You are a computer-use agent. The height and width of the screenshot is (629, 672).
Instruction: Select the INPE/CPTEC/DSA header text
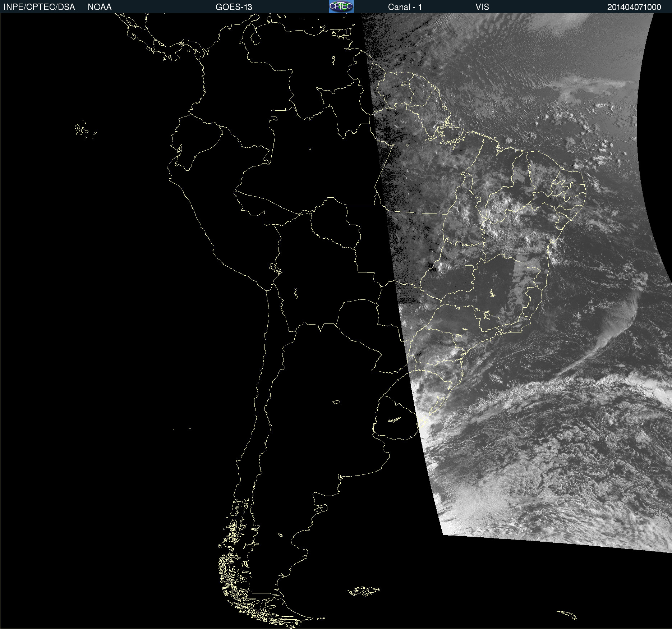point(39,7)
